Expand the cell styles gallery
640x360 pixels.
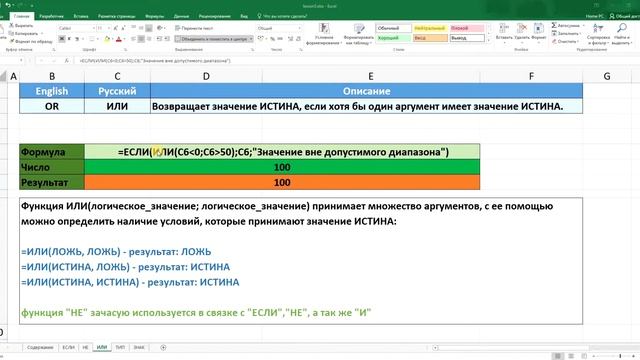tap(489, 40)
